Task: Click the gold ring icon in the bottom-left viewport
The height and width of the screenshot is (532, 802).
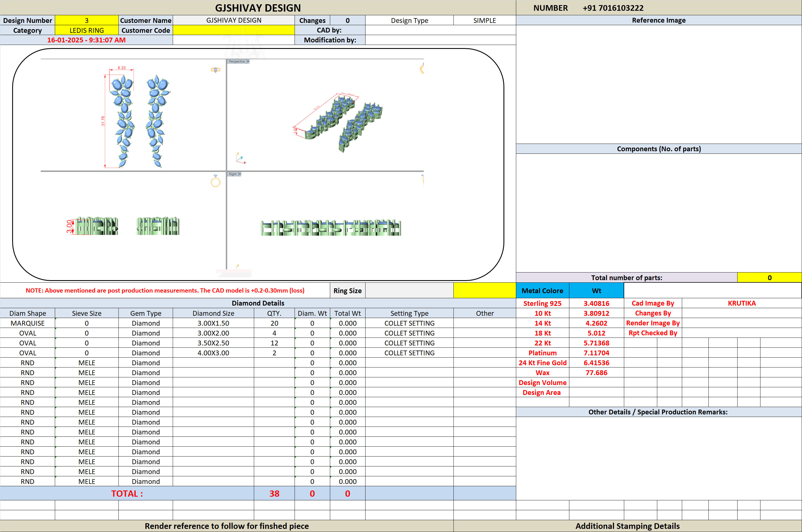Action: (x=215, y=181)
